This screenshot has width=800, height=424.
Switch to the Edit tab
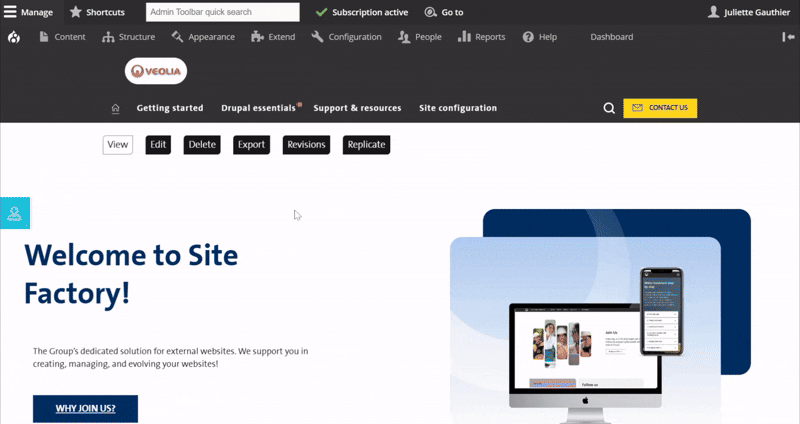click(x=158, y=145)
